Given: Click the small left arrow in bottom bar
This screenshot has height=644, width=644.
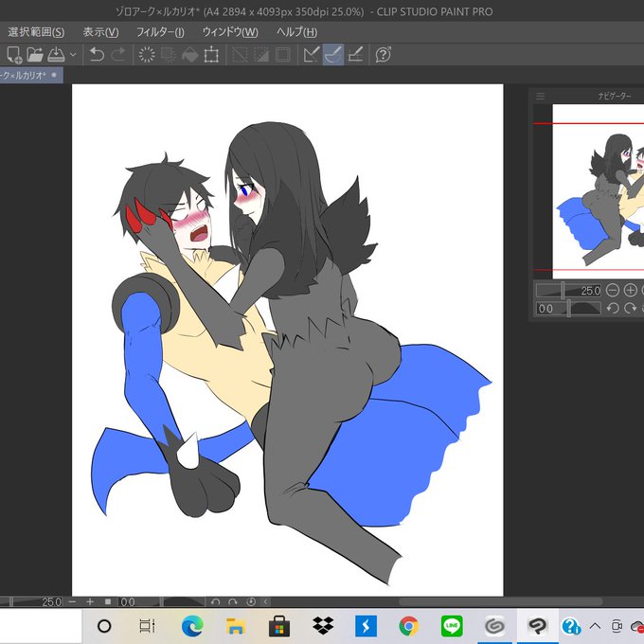Looking at the screenshot, I should (266, 602).
